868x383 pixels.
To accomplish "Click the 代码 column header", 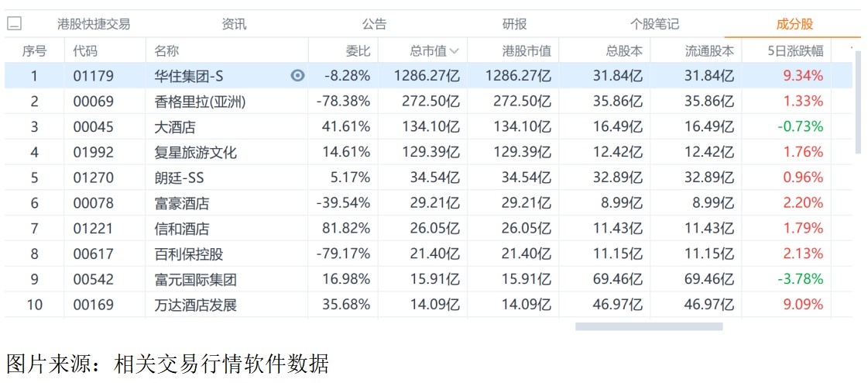I will coord(85,52).
